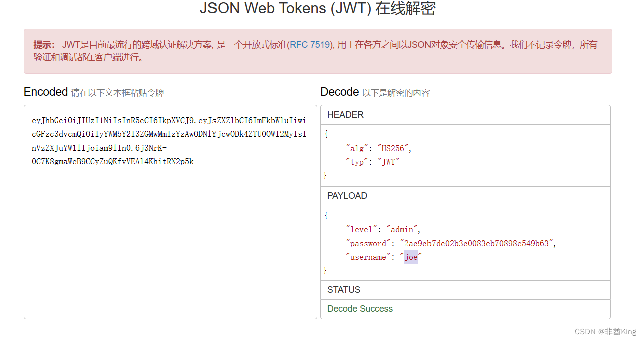The image size is (644, 341).
Task: Click the Decode Success status message
Action: coord(360,309)
